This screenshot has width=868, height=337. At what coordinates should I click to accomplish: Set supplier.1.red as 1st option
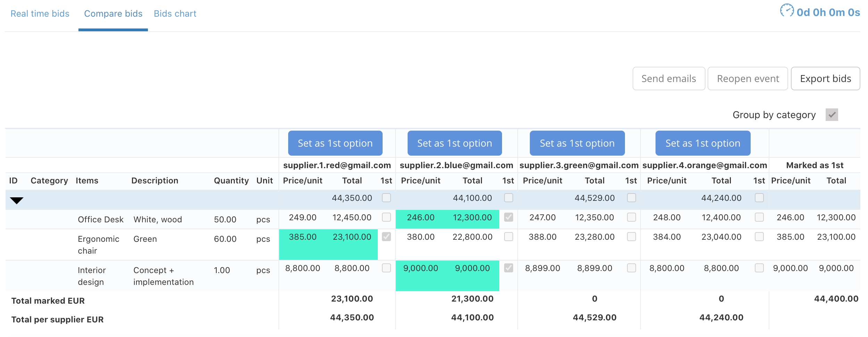(335, 143)
